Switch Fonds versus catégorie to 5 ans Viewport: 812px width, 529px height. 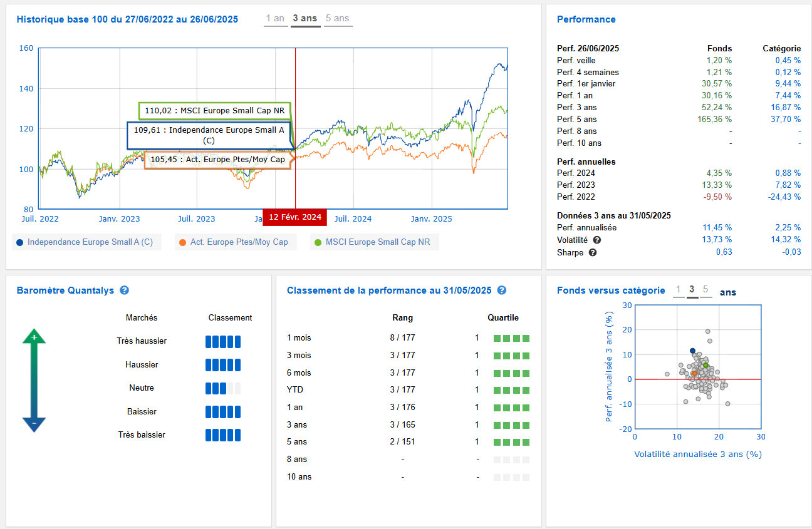tap(705, 290)
